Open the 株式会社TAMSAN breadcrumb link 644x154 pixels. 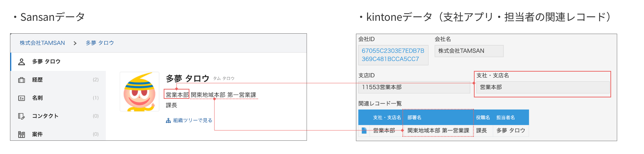(42, 43)
